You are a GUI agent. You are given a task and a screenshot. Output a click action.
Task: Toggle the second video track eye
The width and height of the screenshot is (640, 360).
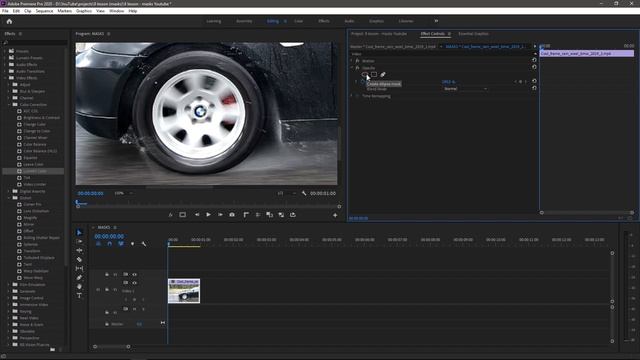134,282
